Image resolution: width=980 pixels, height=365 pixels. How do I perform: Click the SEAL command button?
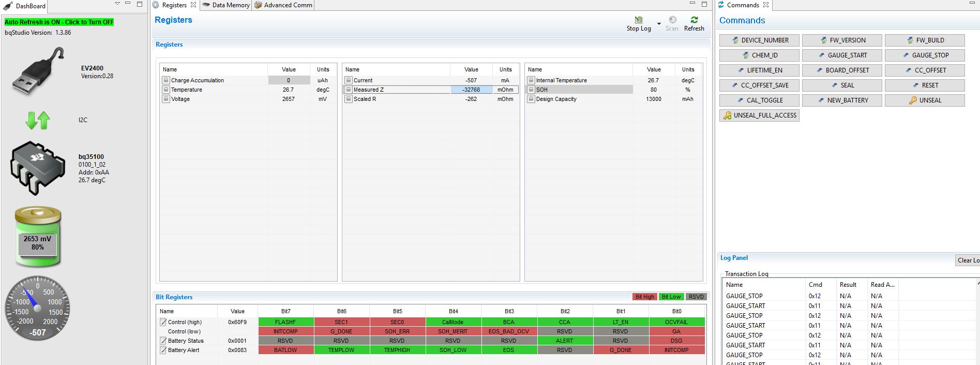pyautogui.click(x=842, y=85)
